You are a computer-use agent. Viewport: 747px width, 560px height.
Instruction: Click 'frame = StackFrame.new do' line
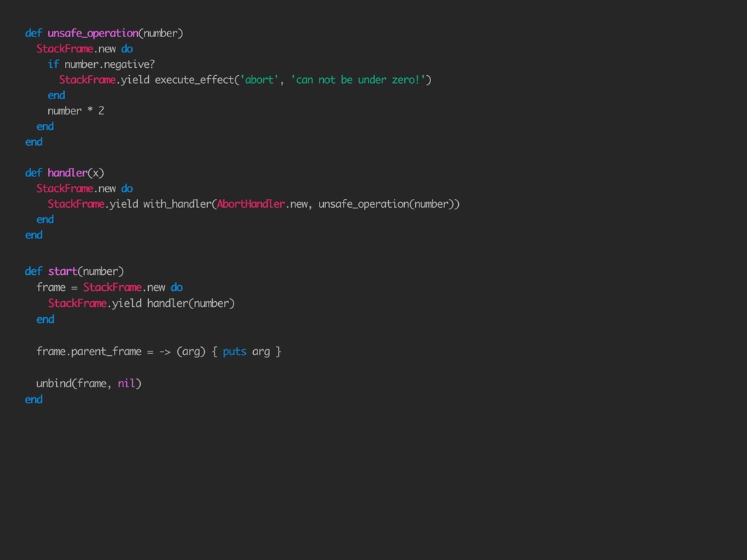[x=109, y=287]
